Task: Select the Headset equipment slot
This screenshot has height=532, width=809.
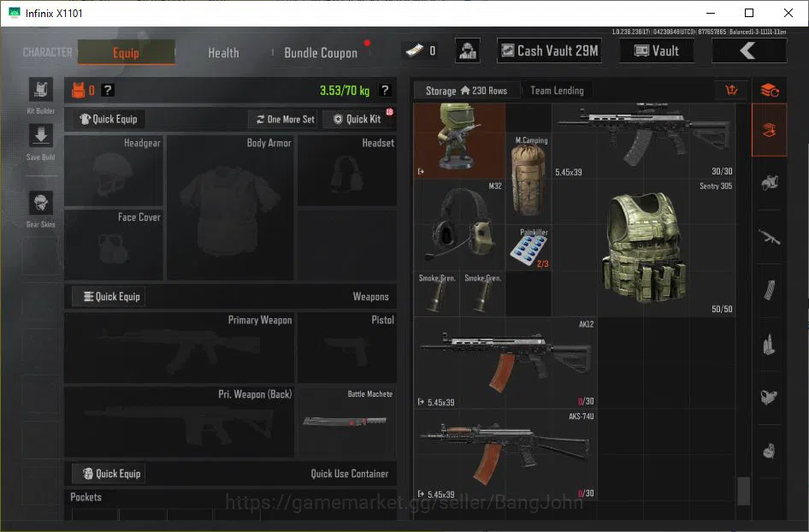Action: [x=347, y=171]
